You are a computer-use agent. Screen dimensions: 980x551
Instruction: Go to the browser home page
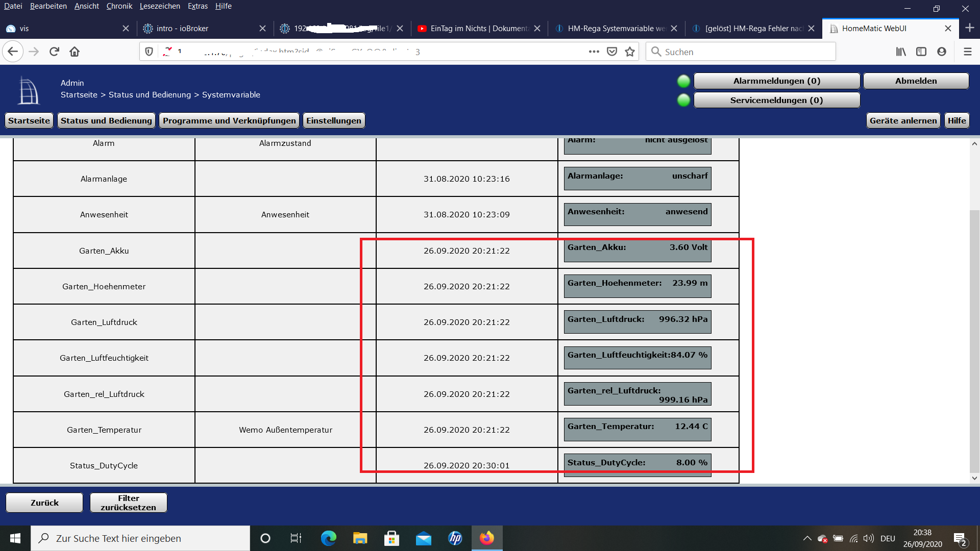click(x=75, y=52)
